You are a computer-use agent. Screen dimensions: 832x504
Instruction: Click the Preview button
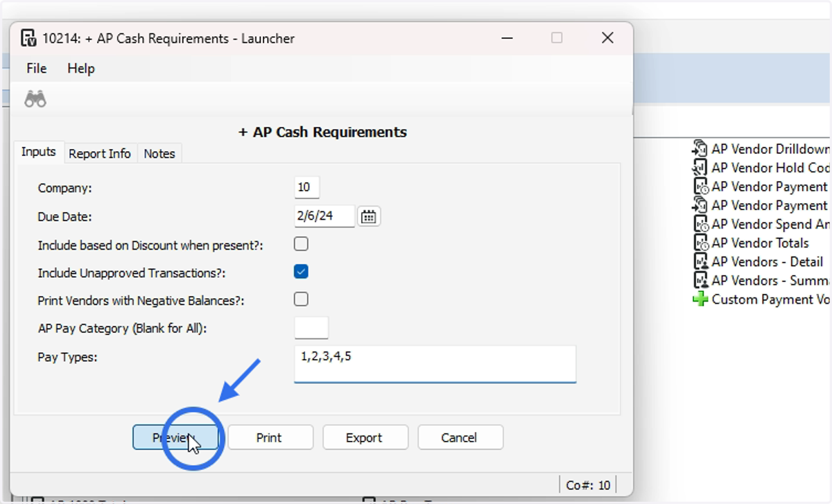(x=175, y=437)
